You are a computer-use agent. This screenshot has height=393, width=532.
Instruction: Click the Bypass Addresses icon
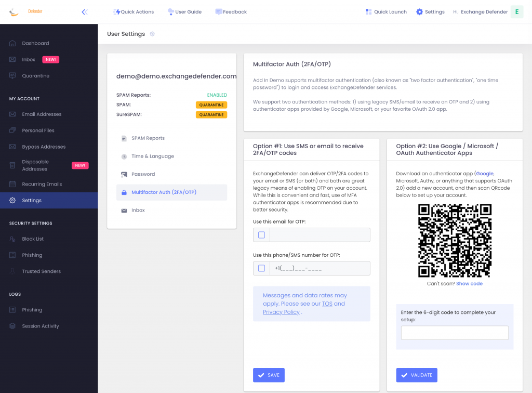(12, 147)
